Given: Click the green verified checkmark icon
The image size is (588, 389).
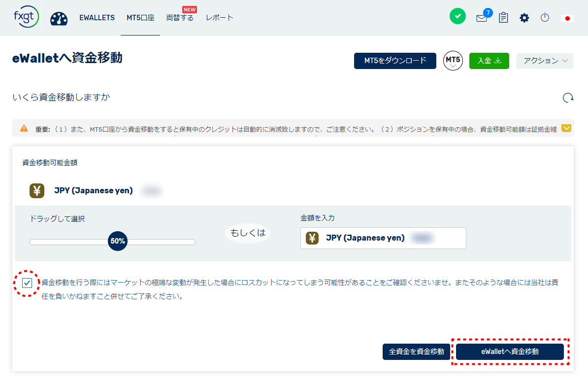Looking at the screenshot, I should (457, 16).
